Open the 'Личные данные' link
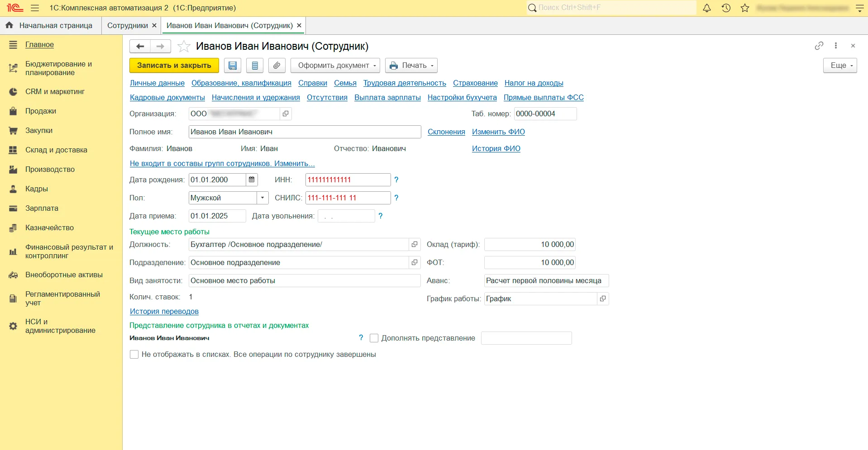Screen dimensions: 868x450 (157, 83)
